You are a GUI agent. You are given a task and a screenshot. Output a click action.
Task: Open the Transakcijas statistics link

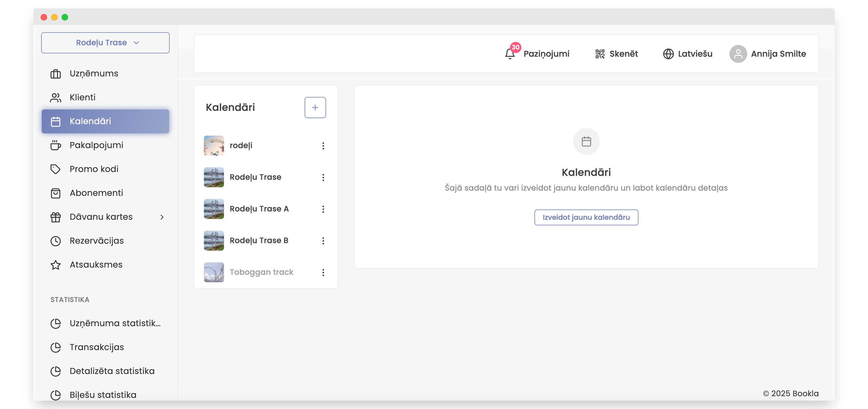coord(97,347)
